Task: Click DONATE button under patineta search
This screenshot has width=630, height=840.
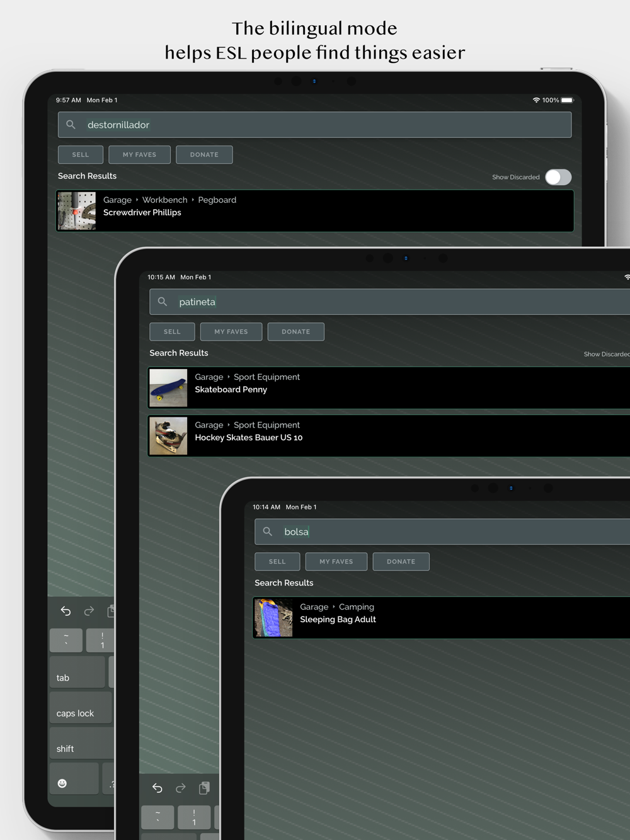Action: coord(296,332)
